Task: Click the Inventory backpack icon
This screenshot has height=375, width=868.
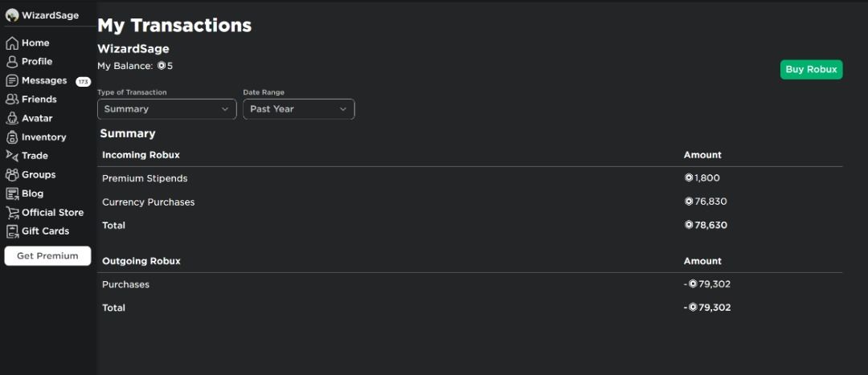Action: 12,137
